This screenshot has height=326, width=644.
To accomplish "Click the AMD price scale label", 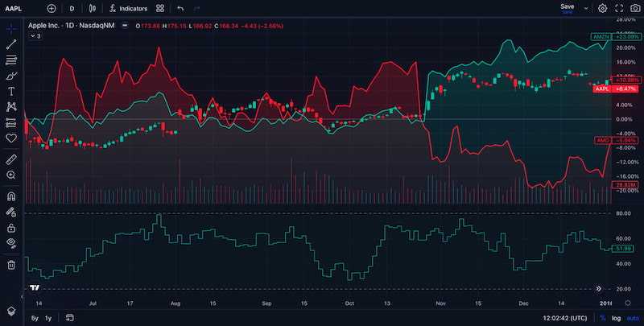I will coord(603,140).
